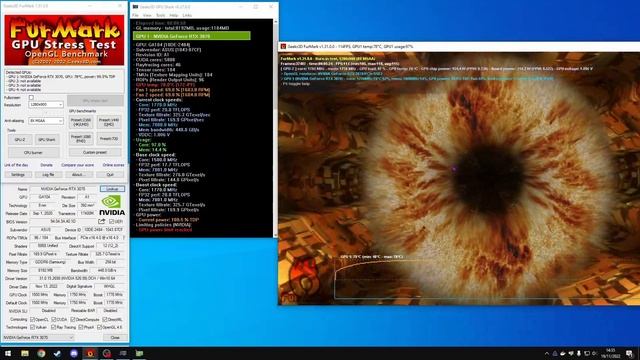Open the Anti-aliasing dropdown in FurMark

tap(46, 121)
